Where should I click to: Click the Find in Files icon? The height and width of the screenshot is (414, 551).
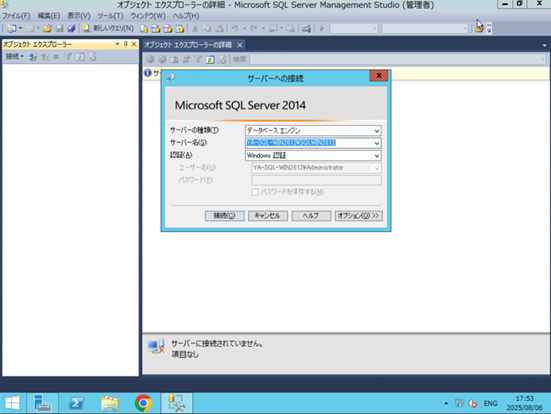(479, 28)
